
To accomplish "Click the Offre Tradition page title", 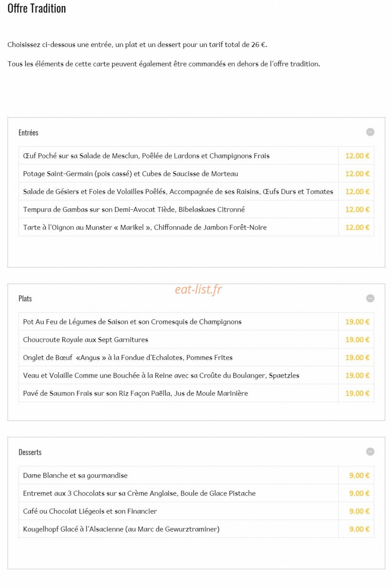I will pos(37,8).
